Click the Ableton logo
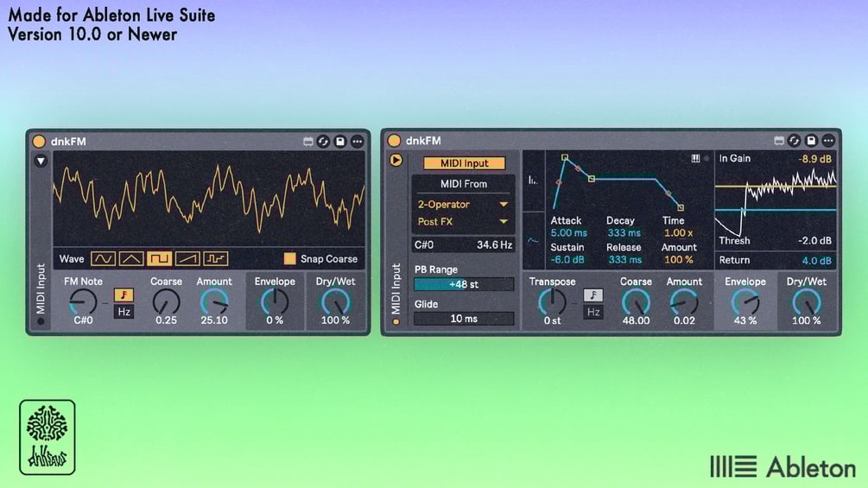 click(782, 467)
